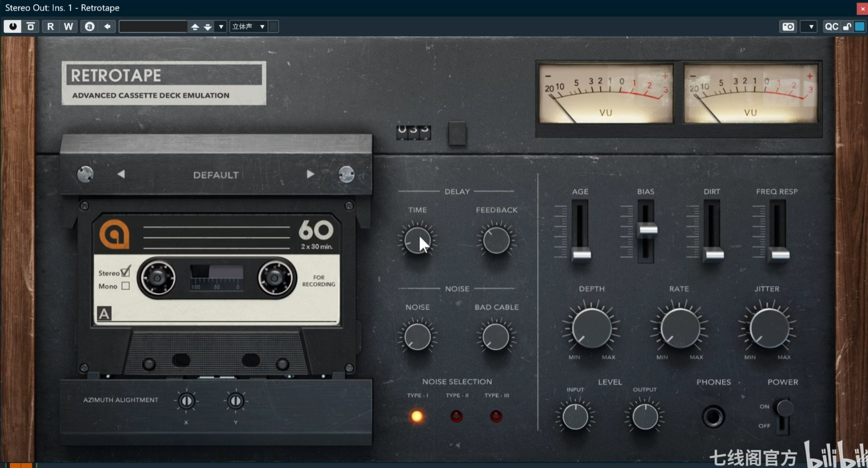This screenshot has height=468, width=868.
Task: Click the BIAS fader handle
Action: click(648, 230)
